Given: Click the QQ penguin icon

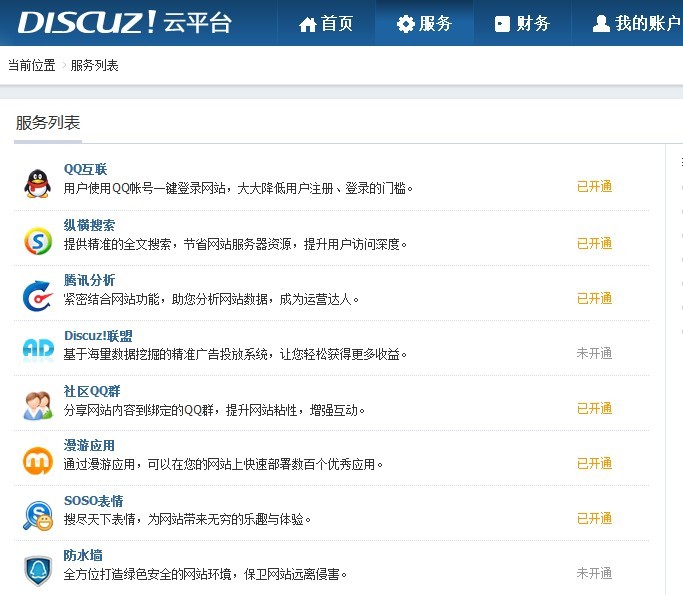Looking at the screenshot, I should click(x=37, y=184).
